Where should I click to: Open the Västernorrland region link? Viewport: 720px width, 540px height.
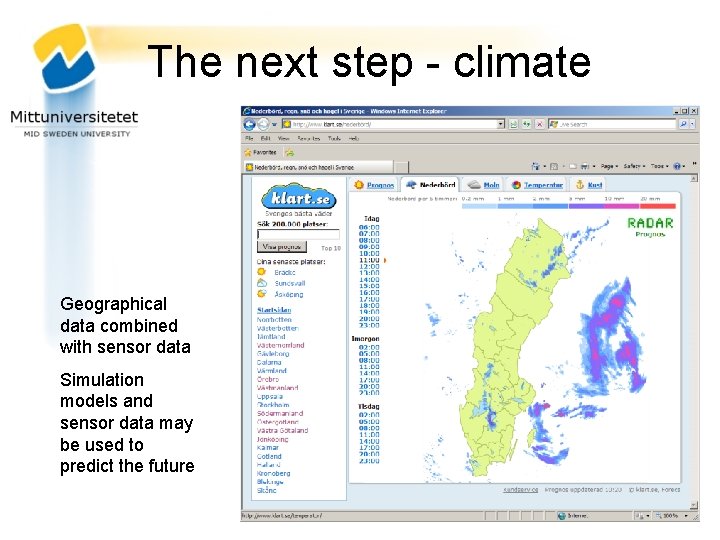pyautogui.click(x=281, y=345)
